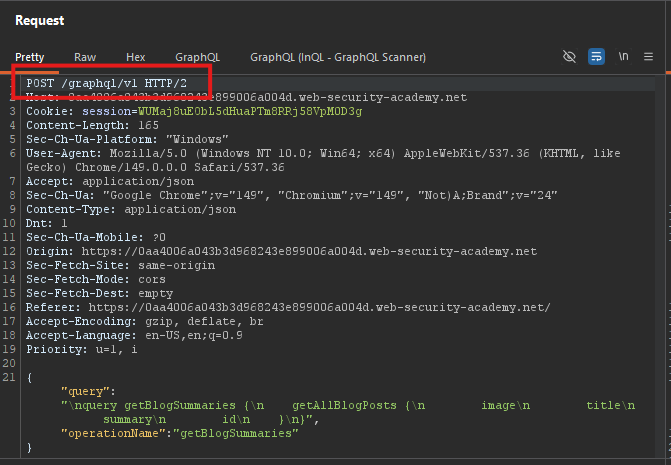The width and height of the screenshot is (671, 465).
Task: Click the getAllBlogPosts text in the query string
Action: [344, 405]
